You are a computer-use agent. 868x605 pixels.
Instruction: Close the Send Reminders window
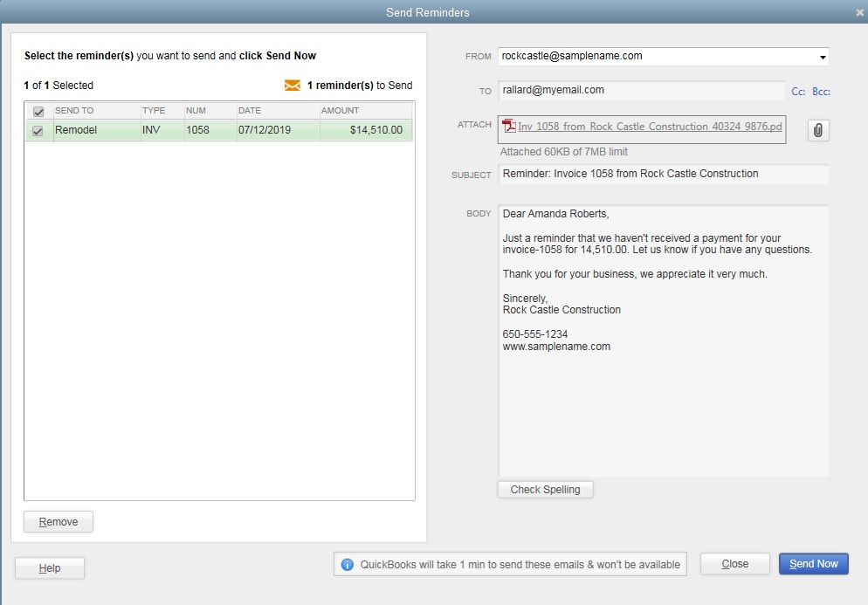[x=859, y=12]
